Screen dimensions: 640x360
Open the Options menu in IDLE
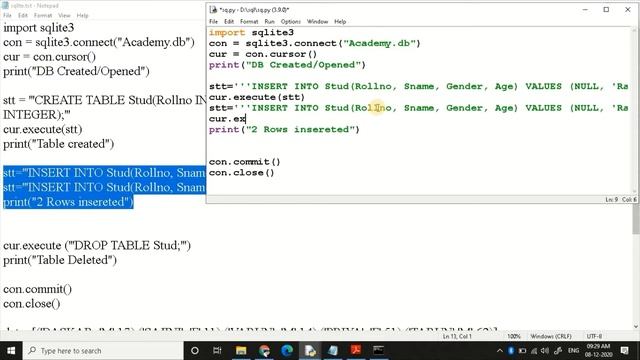[x=291, y=22]
